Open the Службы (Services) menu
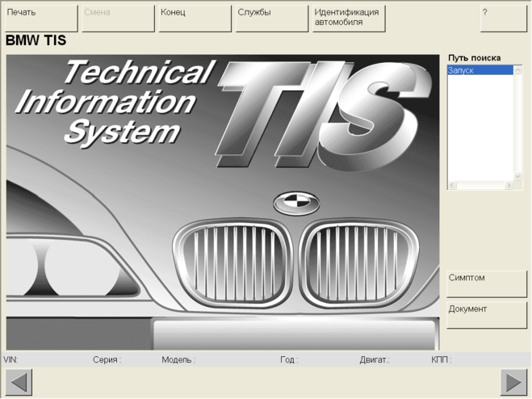This screenshot has width=532, height=399. (x=271, y=18)
